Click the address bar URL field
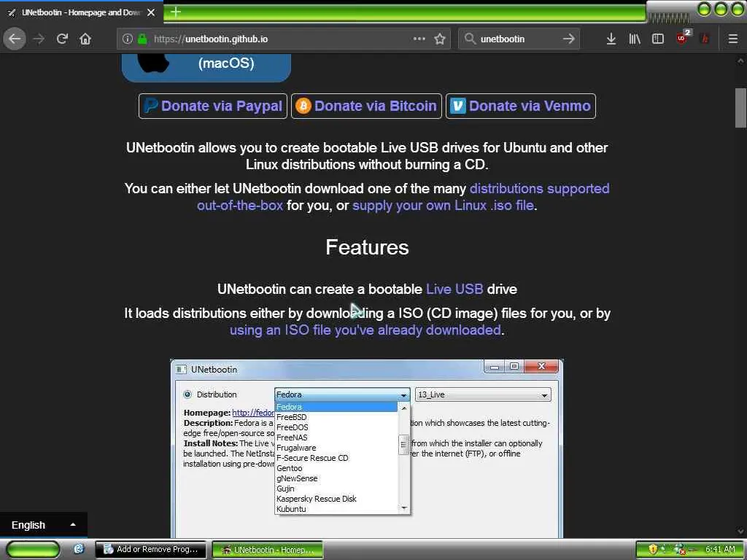Viewport: 747px width, 560px height. click(x=284, y=39)
